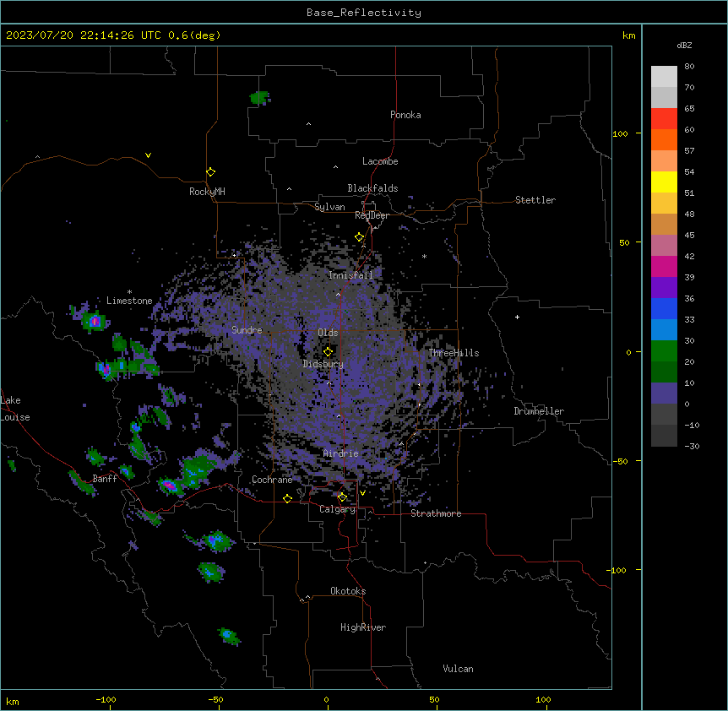Click the RockyMH label
Image resolution: width=728 pixels, height=711 pixels.
coord(207,192)
